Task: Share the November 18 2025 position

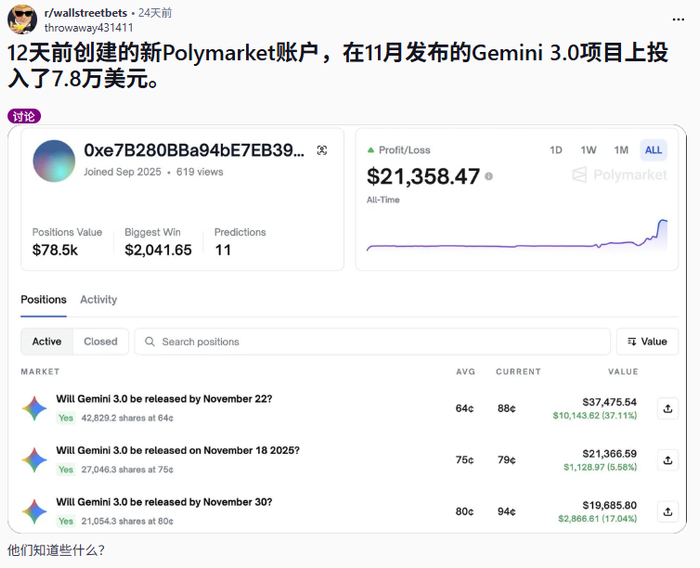Action: pyautogui.click(x=668, y=460)
